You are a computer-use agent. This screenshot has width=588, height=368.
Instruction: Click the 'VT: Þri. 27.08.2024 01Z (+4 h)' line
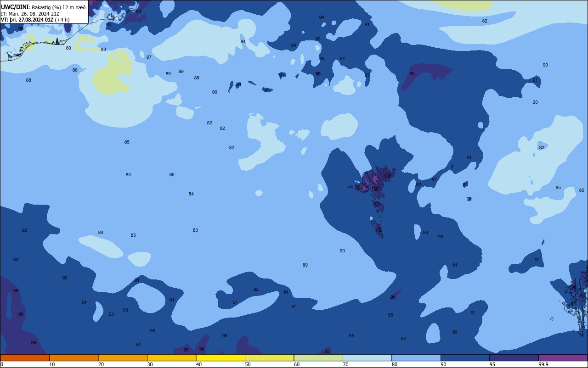[35, 20]
